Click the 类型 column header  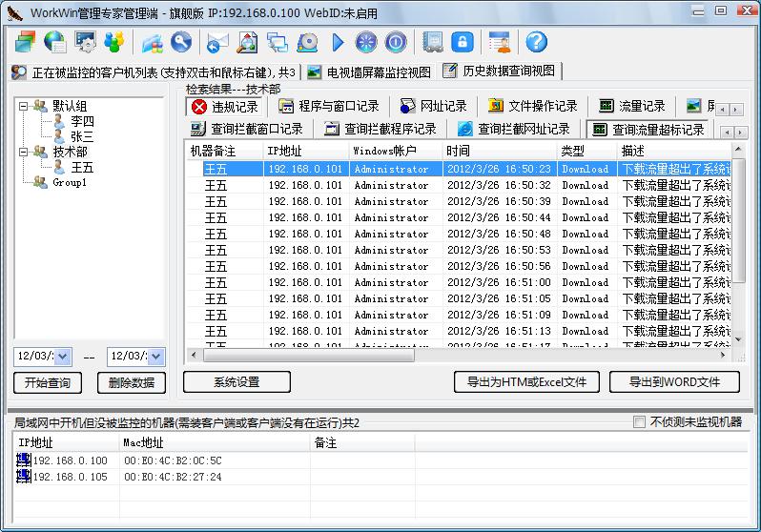pos(586,151)
